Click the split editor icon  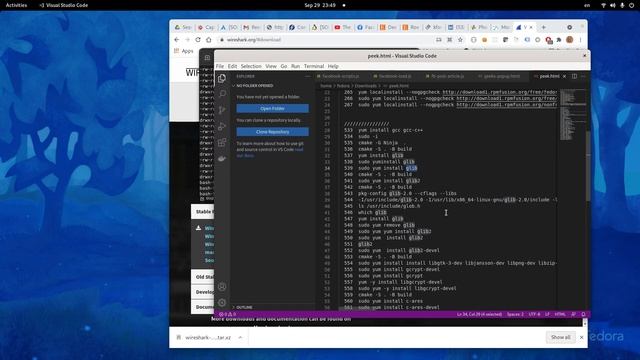[574, 76]
